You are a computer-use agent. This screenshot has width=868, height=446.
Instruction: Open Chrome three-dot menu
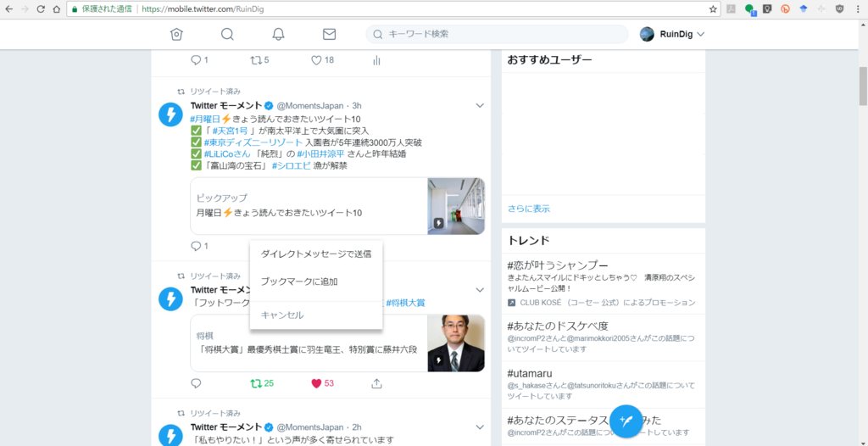(x=858, y=8)
